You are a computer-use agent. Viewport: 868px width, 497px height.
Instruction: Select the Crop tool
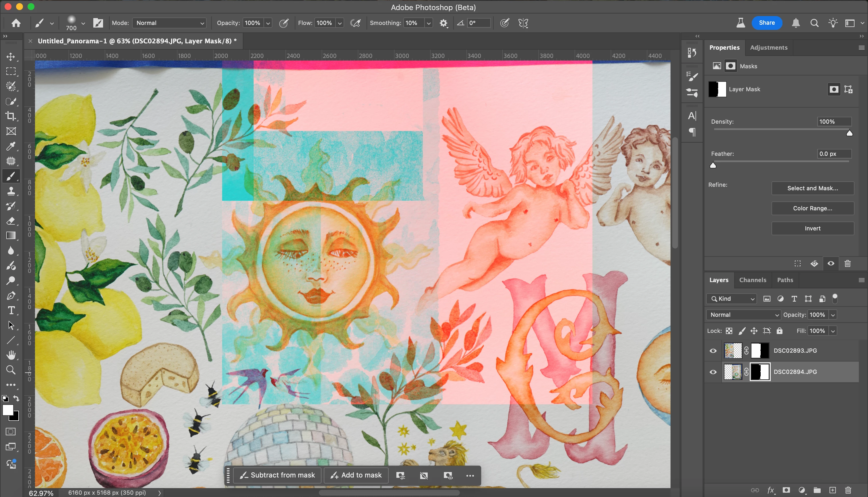(11, 116)
